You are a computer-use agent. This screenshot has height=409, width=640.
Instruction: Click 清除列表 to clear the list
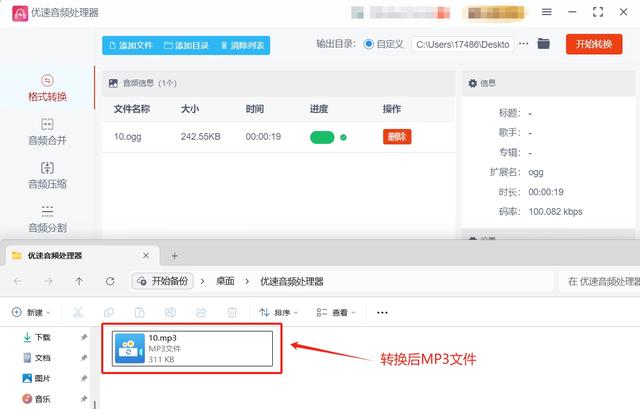pos(242,45)
